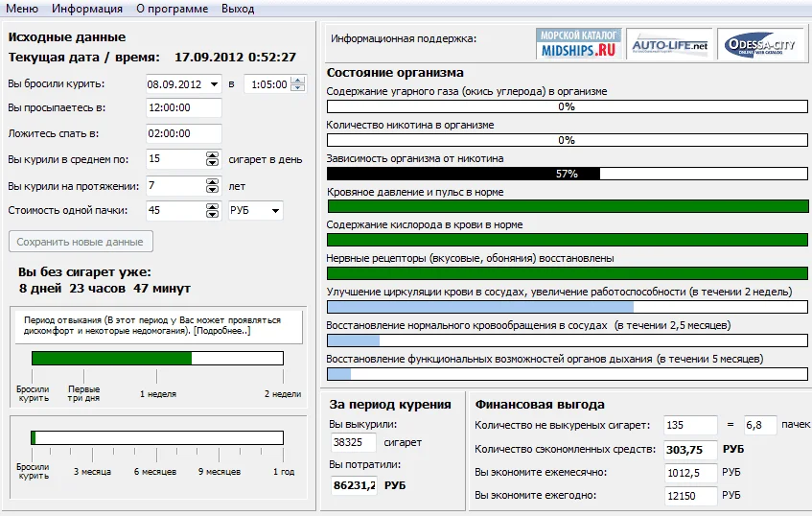The height and width of the screenshot is (516, 812).
Task: Open the О программе menu
Action: tap(172, 9)
